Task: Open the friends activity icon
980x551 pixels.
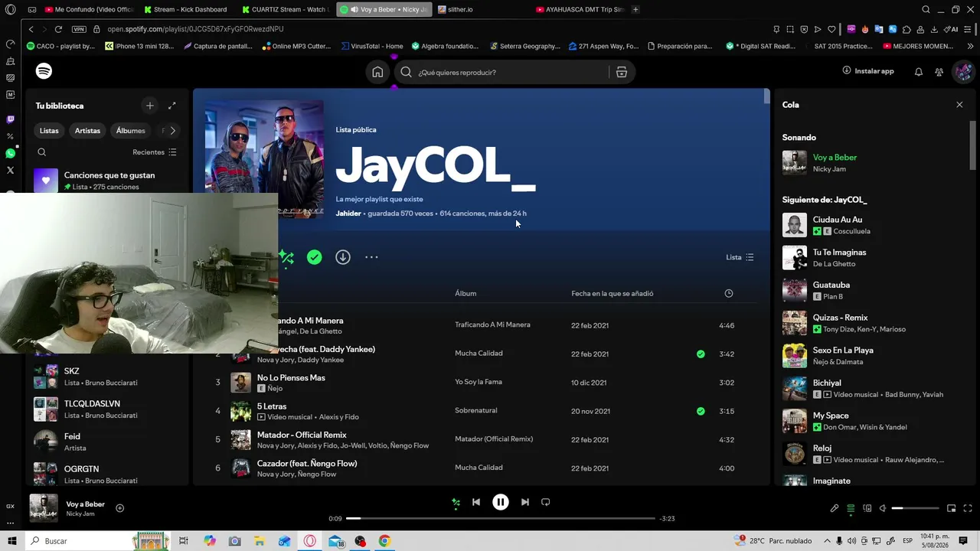Action: coord(939,72)
